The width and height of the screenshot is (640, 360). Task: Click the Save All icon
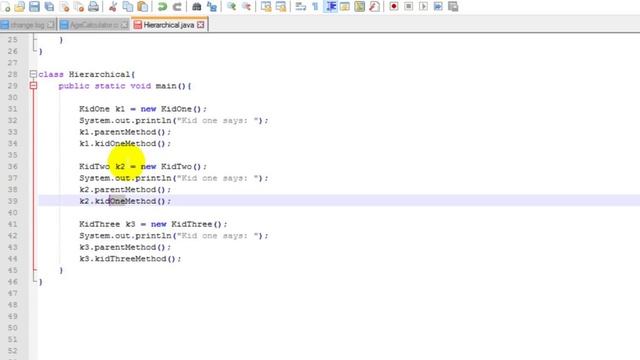tap(49, 7)
